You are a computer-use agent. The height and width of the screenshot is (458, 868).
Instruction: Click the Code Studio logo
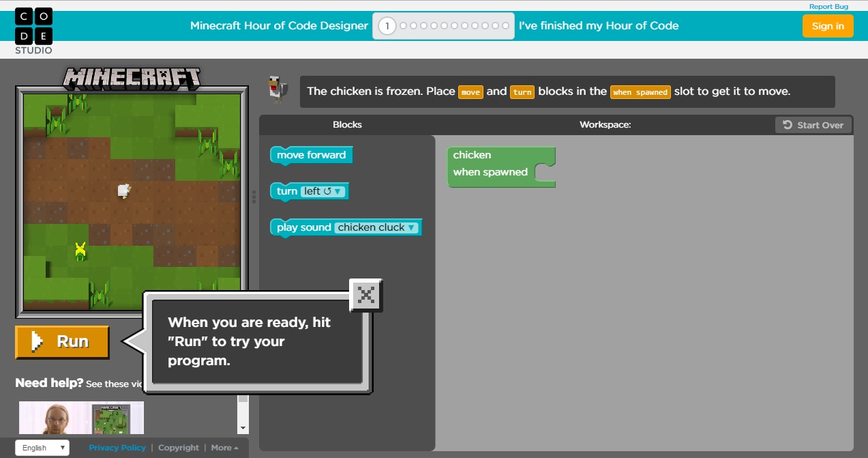click(33, 29)
